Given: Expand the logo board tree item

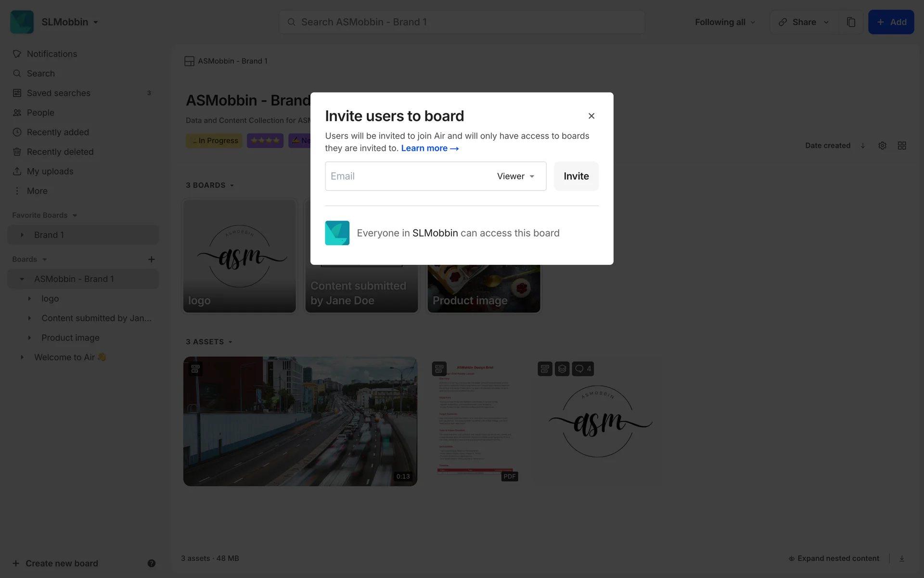Looking at the screenshot, I should tap(29, 299).
